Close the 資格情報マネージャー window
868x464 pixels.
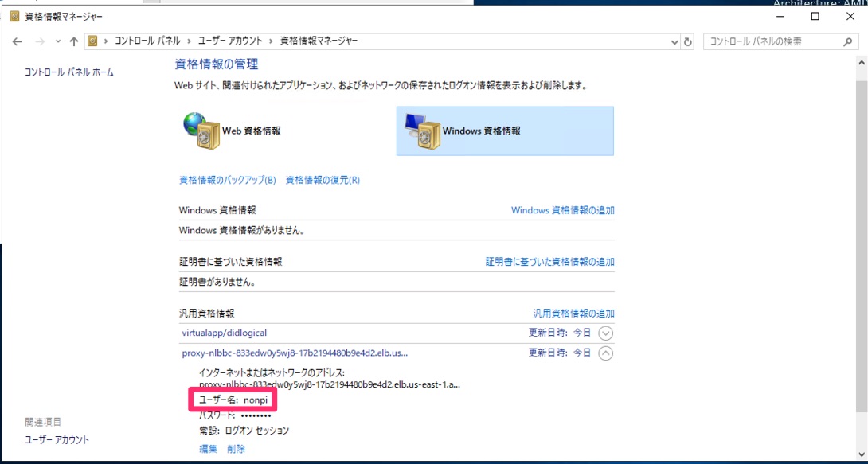(850, 17)
